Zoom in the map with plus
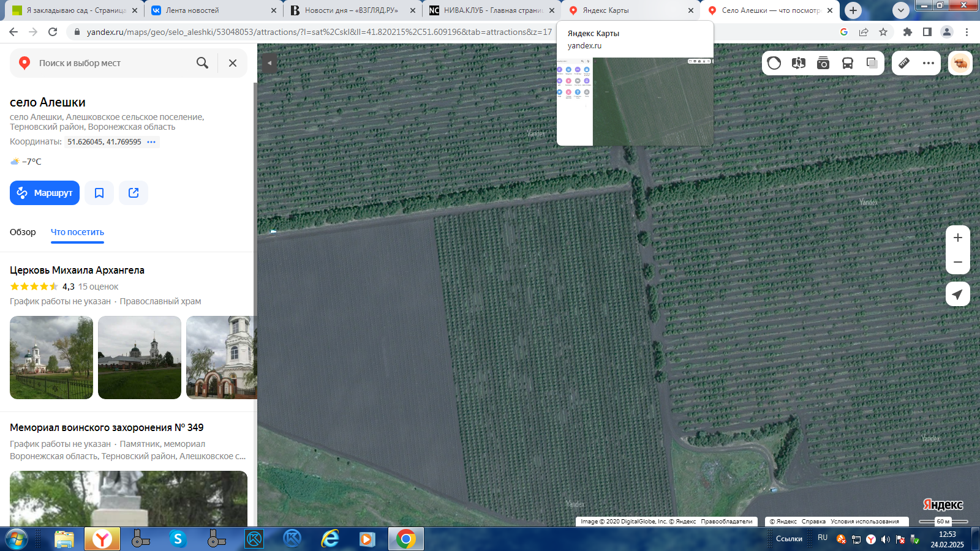The width and height of the screenshot is (980, 551). 958,238
